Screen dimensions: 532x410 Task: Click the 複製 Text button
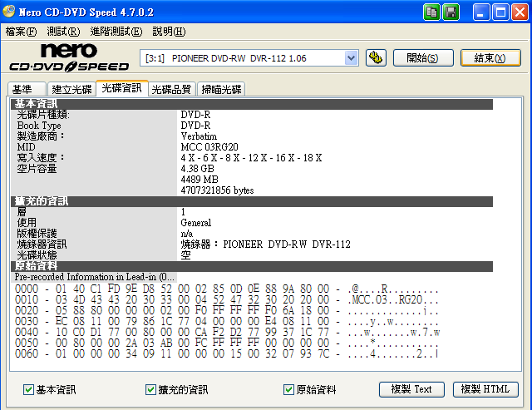[x=411, y=389]
